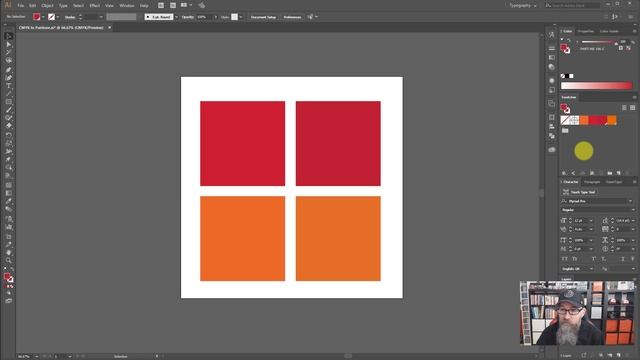Open the Window menu
The width and height of the screenshot is (640, 360).
(x=127, y=6)
